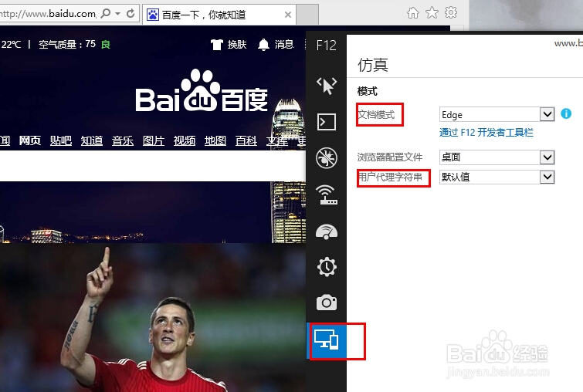Click the 文档模式 label
Image resolution: width=583 pixels, height=392 pixels.
(376, 114)
